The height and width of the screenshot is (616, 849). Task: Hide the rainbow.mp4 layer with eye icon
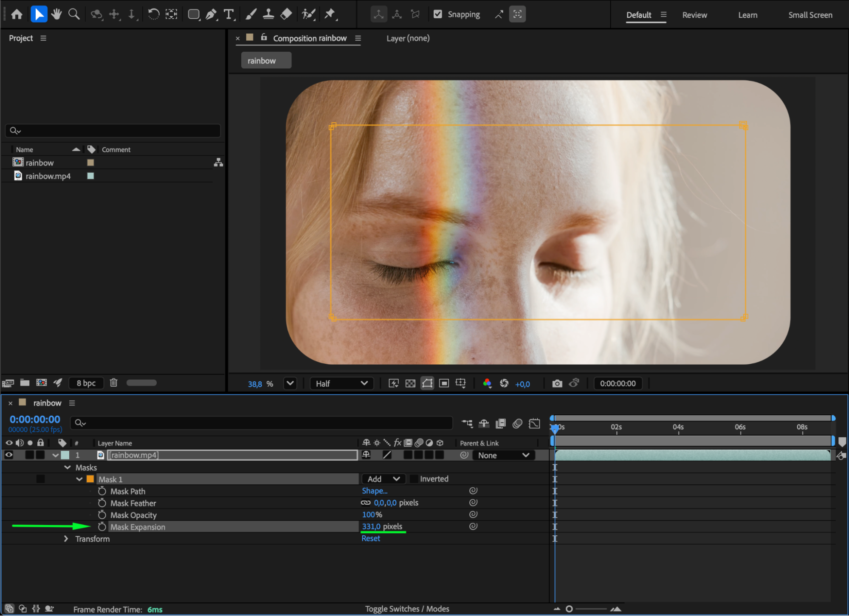point(8,455)
